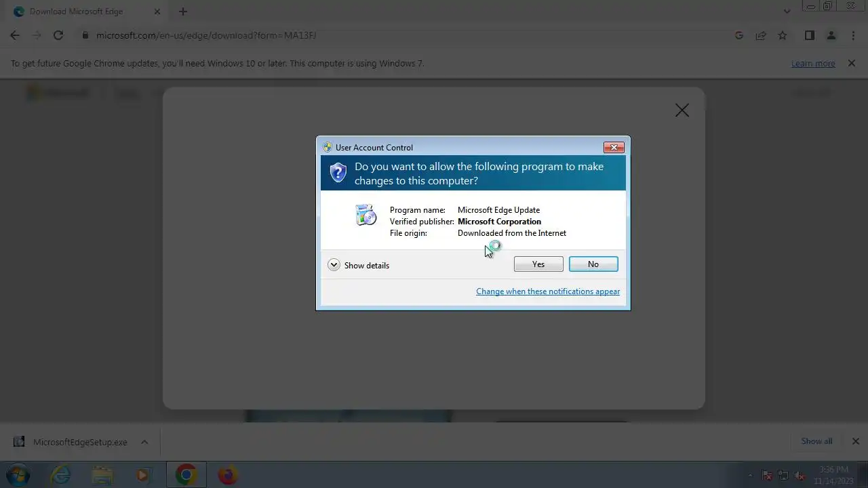Go back to the previous page
This screenshot has width=868, height=488.
[15, 35]
